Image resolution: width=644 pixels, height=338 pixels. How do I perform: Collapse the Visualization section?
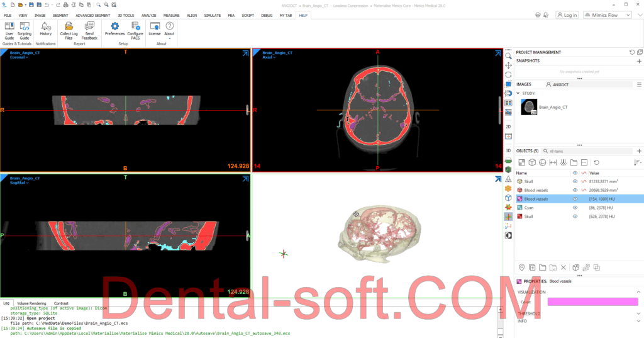638,292
